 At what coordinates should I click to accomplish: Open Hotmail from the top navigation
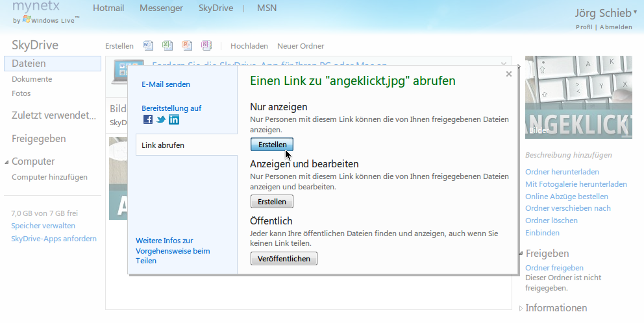pos(108,8)
